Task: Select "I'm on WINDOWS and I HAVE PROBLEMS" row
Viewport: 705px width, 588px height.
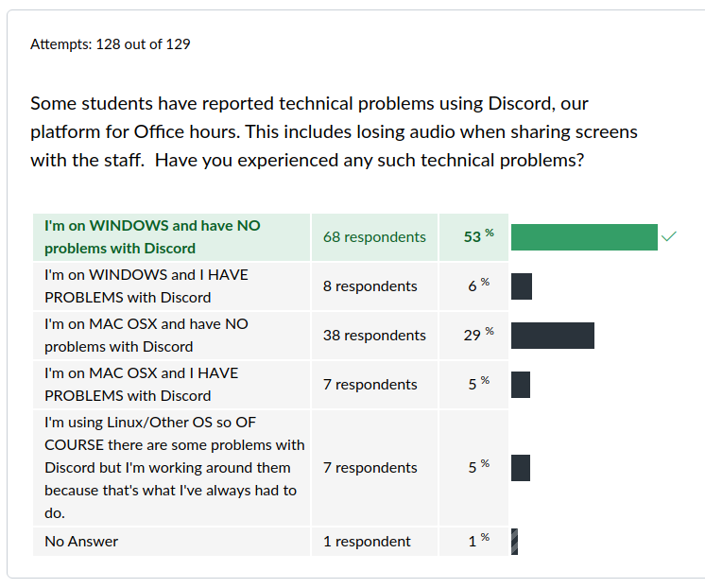Action: [171, 286]
